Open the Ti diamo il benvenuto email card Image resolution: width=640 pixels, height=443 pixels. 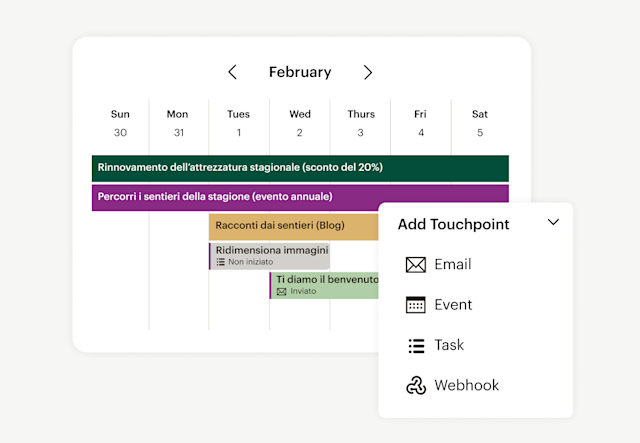pyautogui.click(x=324, y=285)
